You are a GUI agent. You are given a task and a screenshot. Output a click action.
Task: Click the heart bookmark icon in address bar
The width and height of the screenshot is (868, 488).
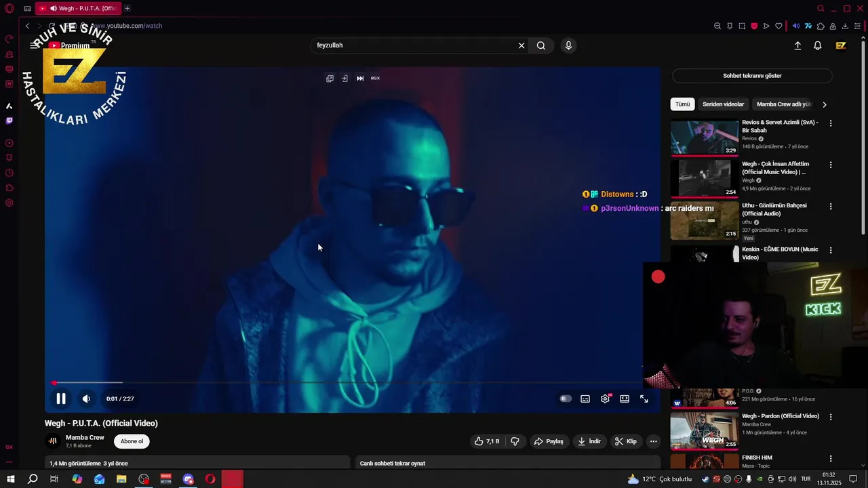tap(778, 26)
